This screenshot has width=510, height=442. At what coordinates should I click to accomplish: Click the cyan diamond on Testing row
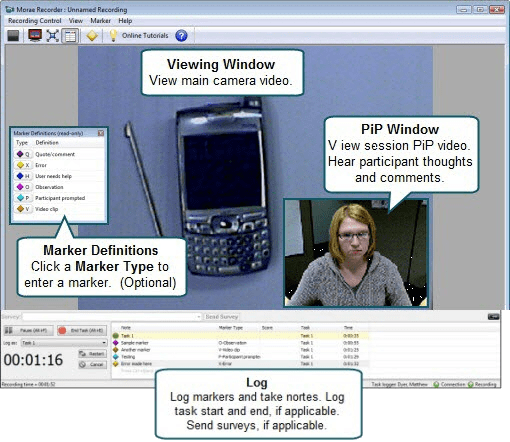[116, 357]
